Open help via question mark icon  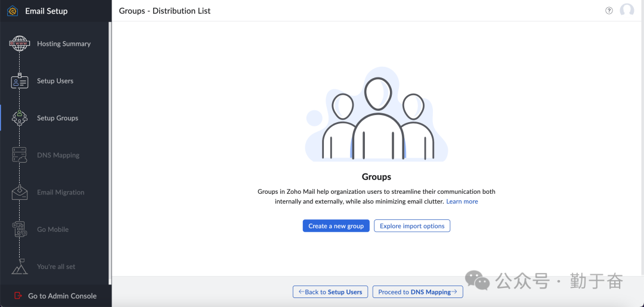[x=609, y=10]
